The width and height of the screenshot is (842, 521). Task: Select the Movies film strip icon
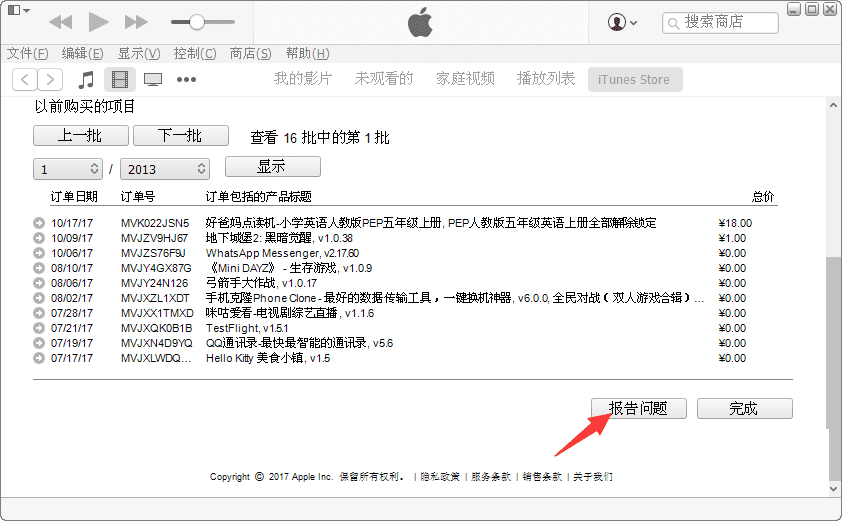120,79
